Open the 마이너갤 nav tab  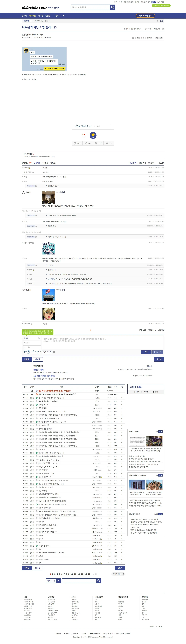pyautogui.click(x=32, y=16)
